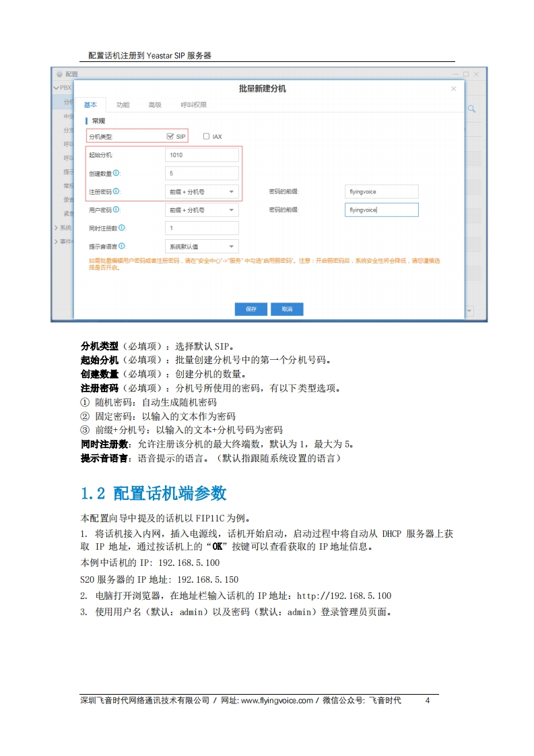Image resolution: width=534 pixels, height=756 pixels.
Task: Close the 批量新建分机 dialog with X
Action: coord(453,89)
